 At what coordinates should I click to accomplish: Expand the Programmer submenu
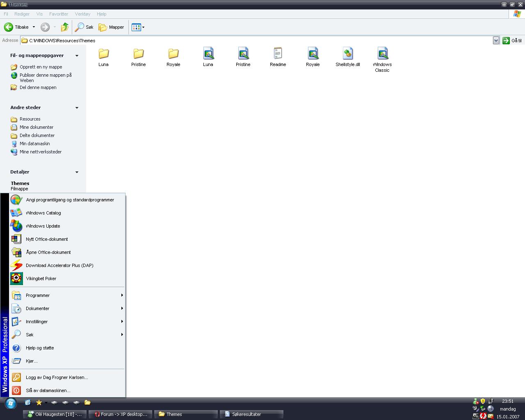click(x=67, y=295)
